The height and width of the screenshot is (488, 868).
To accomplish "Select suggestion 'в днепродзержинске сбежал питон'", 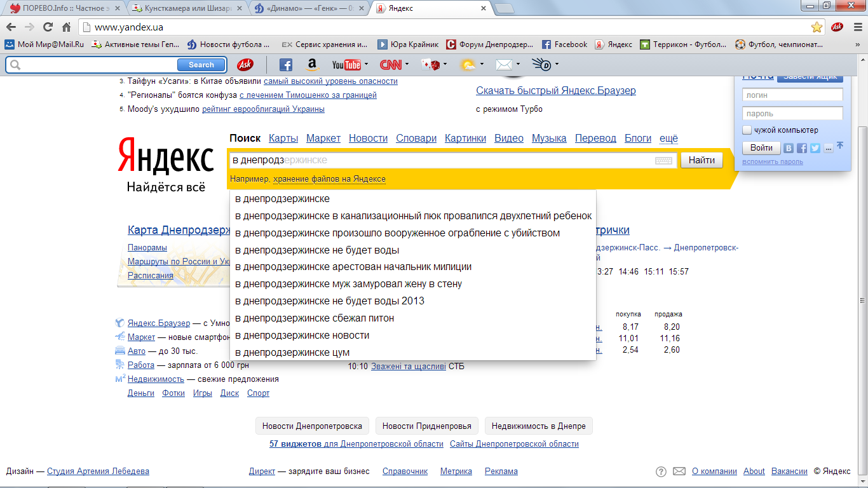I will pos(412,318).
